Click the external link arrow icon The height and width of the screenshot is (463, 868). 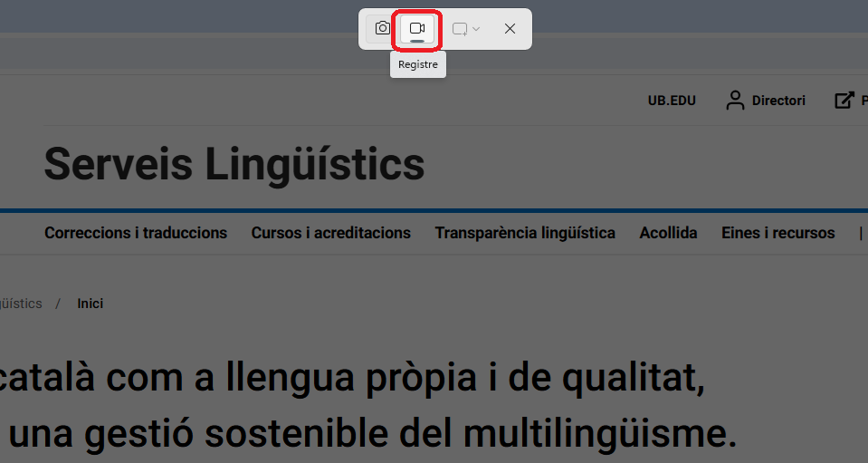point(844,101)
